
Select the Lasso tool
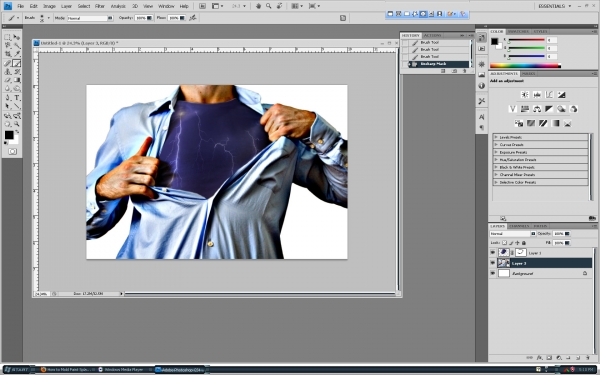pos(7,46)
